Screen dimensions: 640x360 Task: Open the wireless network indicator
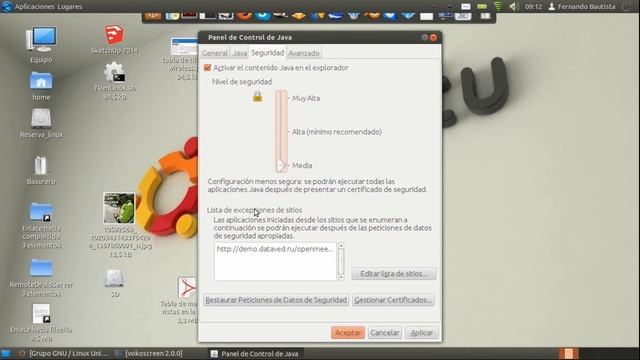(498, 7)
